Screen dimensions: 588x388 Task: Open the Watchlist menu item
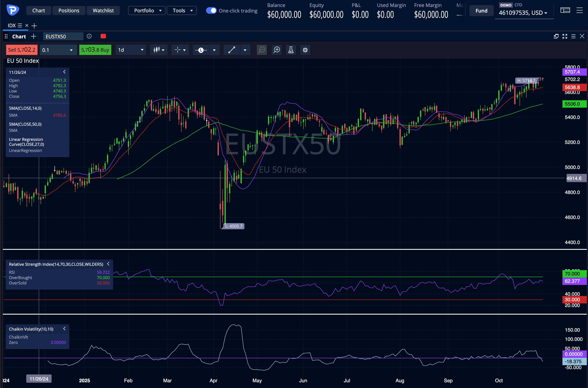pyautogui.click(x=103, y=10)
